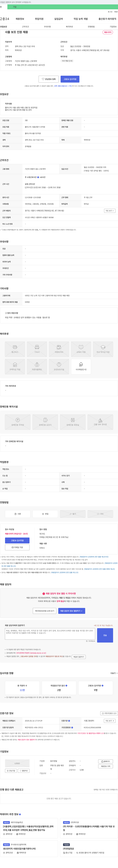Click the 열람차단 button
The width and height of the screenshot is (118, 868).
coord(24,771)
